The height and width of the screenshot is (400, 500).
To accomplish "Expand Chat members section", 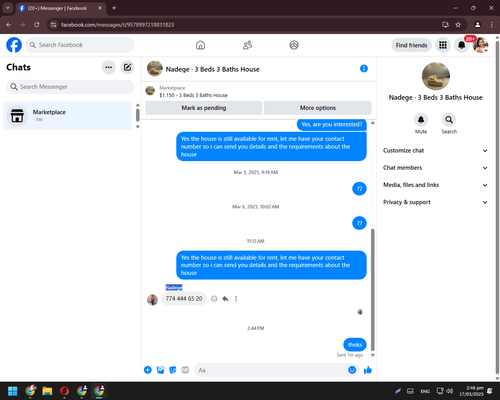I will point(435,168).
